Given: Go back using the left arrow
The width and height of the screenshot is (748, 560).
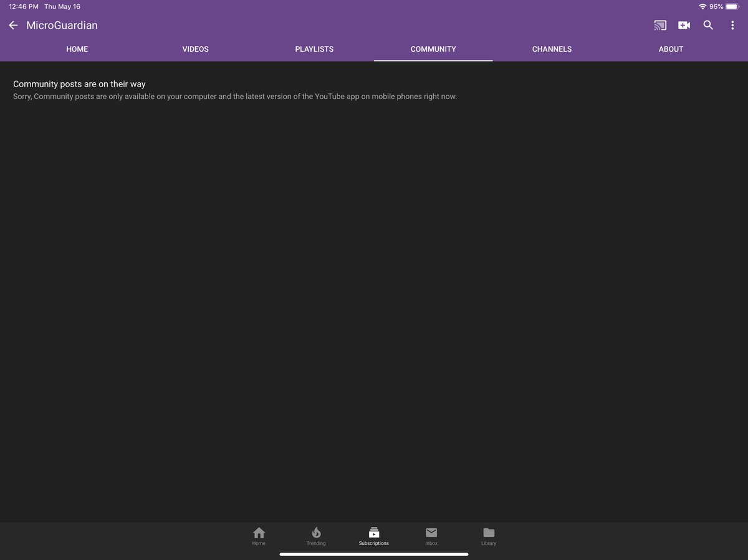Looking at the screenshot, I should point(13,26).
